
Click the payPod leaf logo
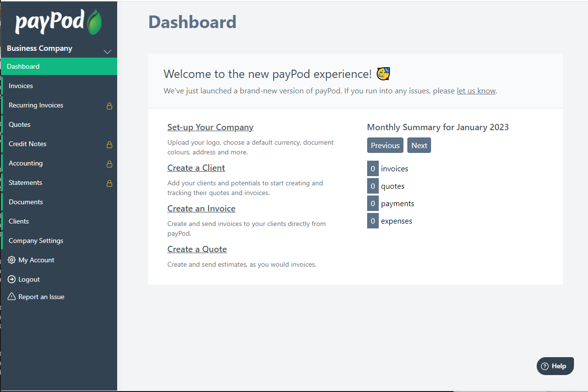click(94, 22)
